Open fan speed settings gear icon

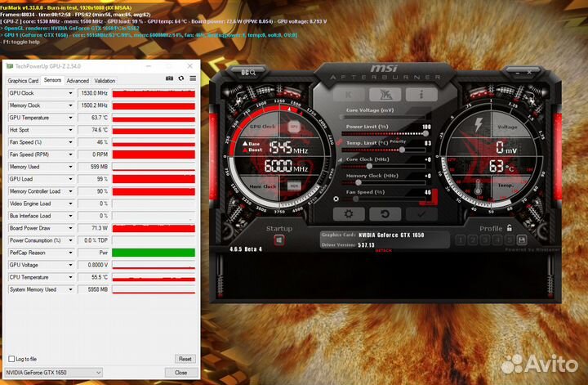336,199
